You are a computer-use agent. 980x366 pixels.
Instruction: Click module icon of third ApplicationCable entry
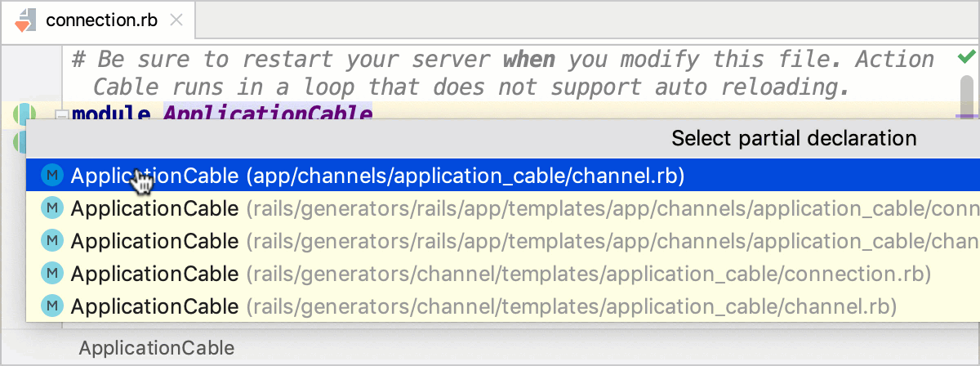pos(53,241)
